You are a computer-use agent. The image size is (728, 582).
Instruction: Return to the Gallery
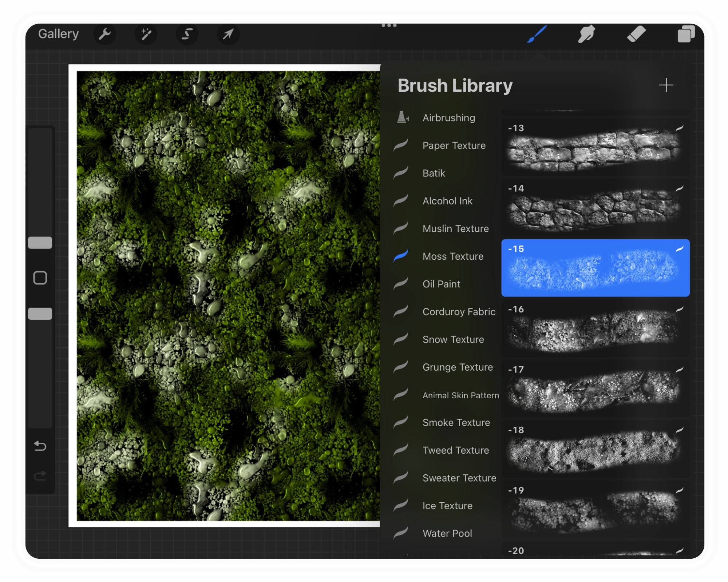(59, 34)
